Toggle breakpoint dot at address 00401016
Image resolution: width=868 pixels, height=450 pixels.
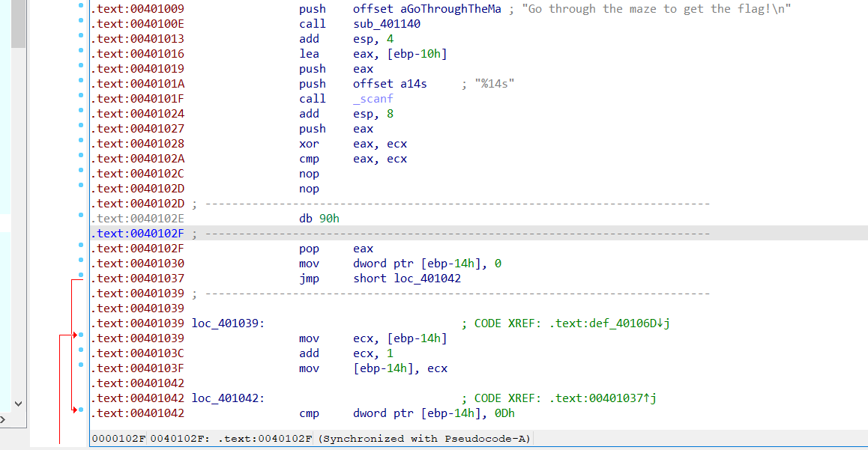[81, 50]
